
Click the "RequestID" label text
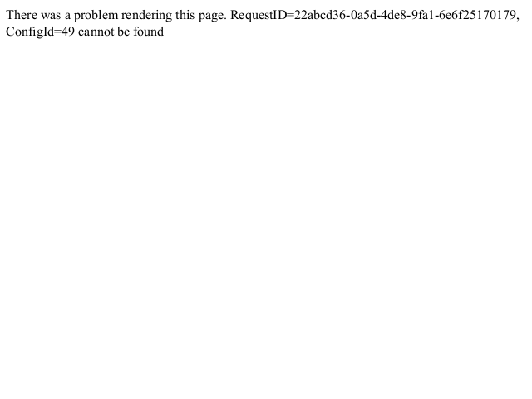point(259,16)
